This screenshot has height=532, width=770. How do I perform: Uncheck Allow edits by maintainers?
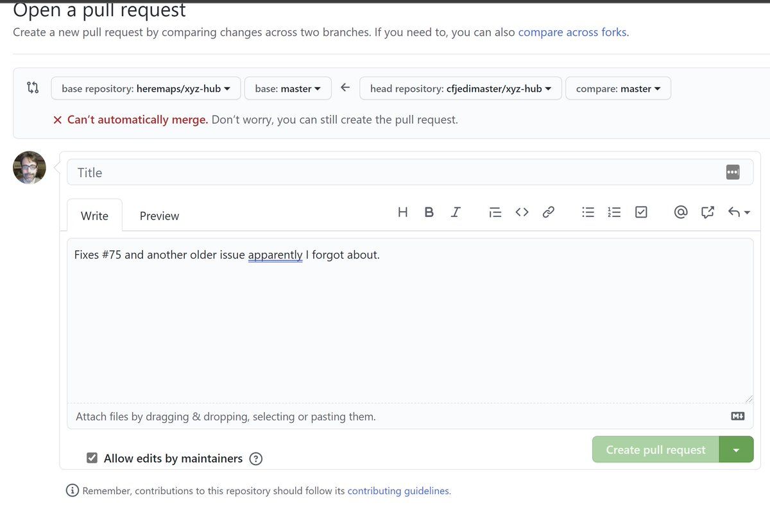pyautogui.click(x=92, y=458)
